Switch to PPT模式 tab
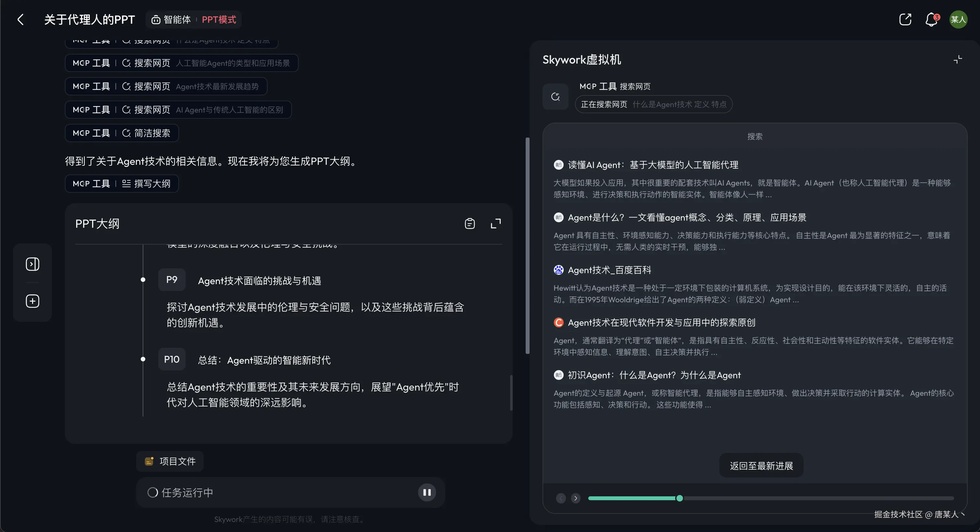The width and height of the screenshot is (980, 532). pyautogui.click(x=219, y=19)
